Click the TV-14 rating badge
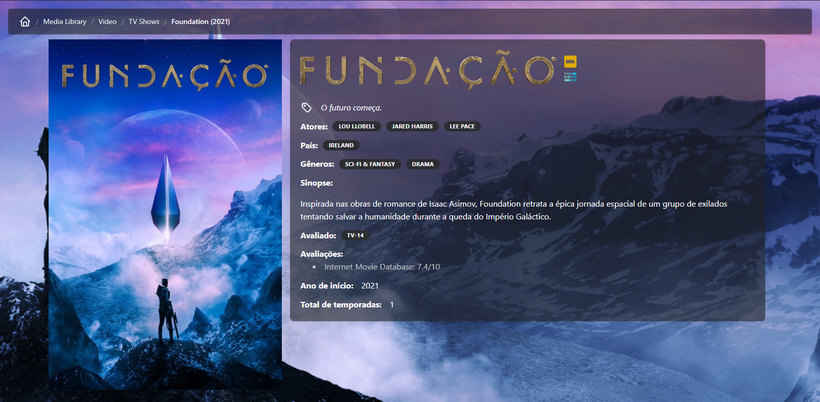 point(355,235)
